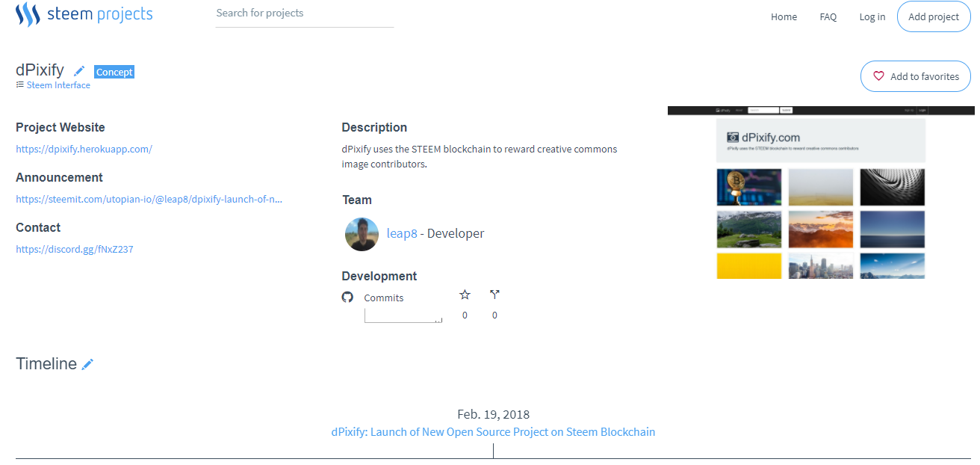
Task: Click the Project Website heading
Action: 61,127
